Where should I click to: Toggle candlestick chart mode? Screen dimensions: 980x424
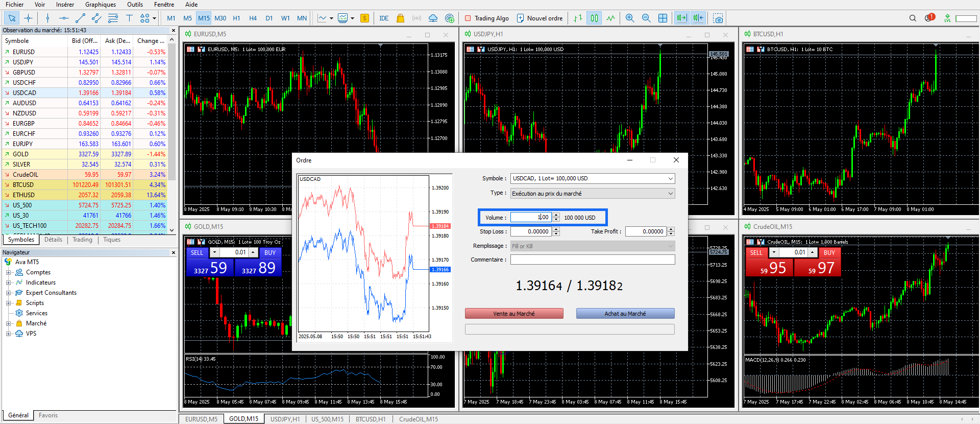594,18
